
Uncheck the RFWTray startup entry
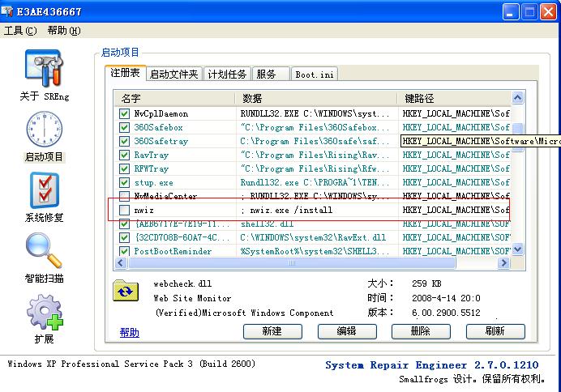coord(124,168)
